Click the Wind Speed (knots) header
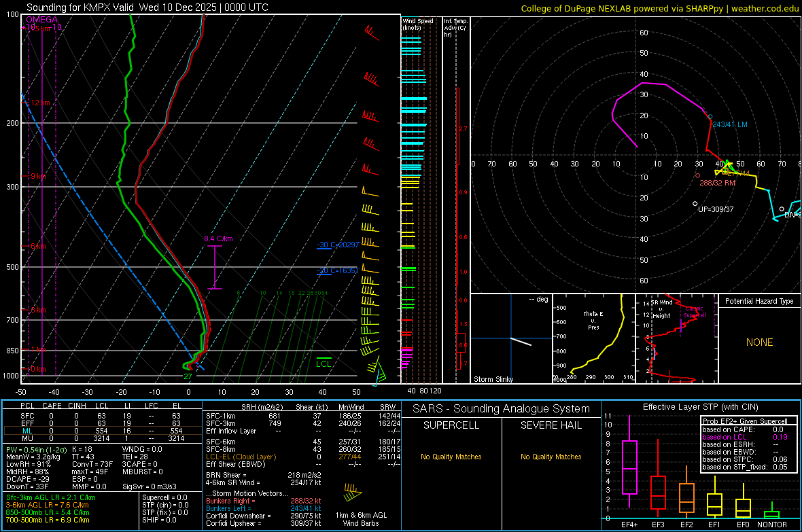Image resolution: width=802 pixels, height=532 pixels. (x=418, y=24)
